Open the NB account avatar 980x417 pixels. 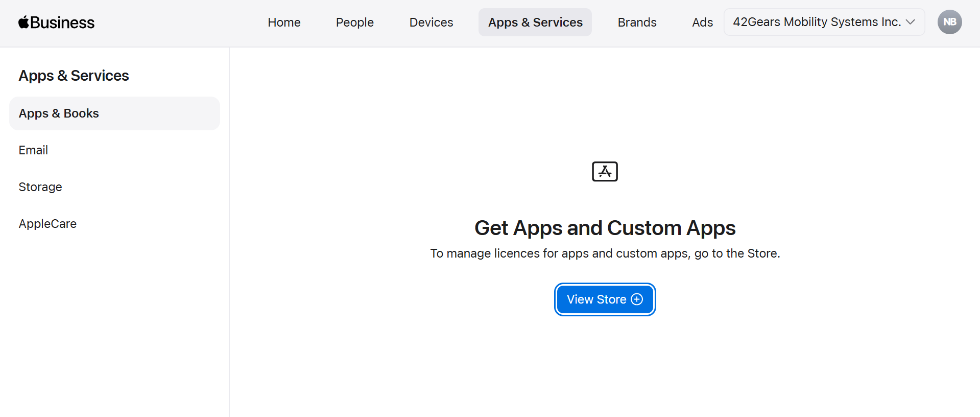[x=949, y=22]
